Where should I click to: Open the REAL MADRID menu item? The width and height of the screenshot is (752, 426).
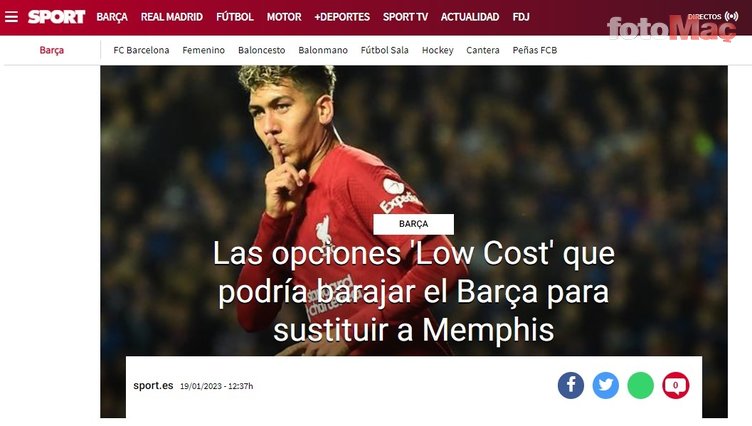tap(172, 17)
